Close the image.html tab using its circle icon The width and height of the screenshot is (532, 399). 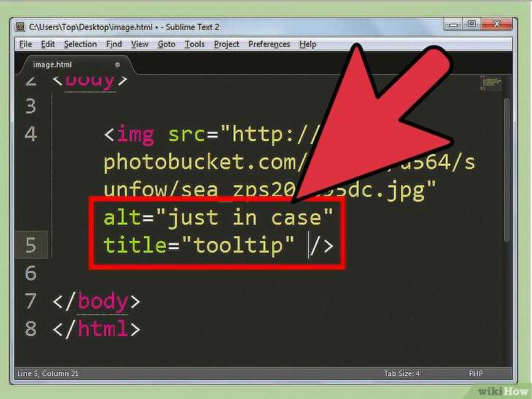tap(118, 64)
